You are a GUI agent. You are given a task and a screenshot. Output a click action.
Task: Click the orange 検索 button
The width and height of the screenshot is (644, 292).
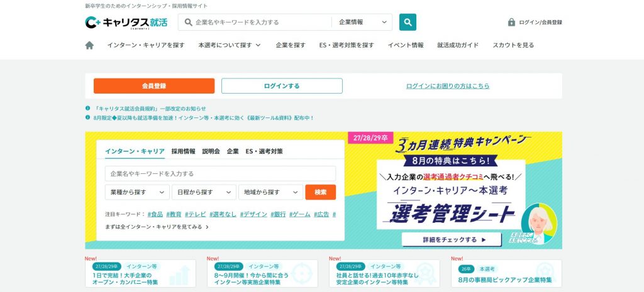click(320, 192)
